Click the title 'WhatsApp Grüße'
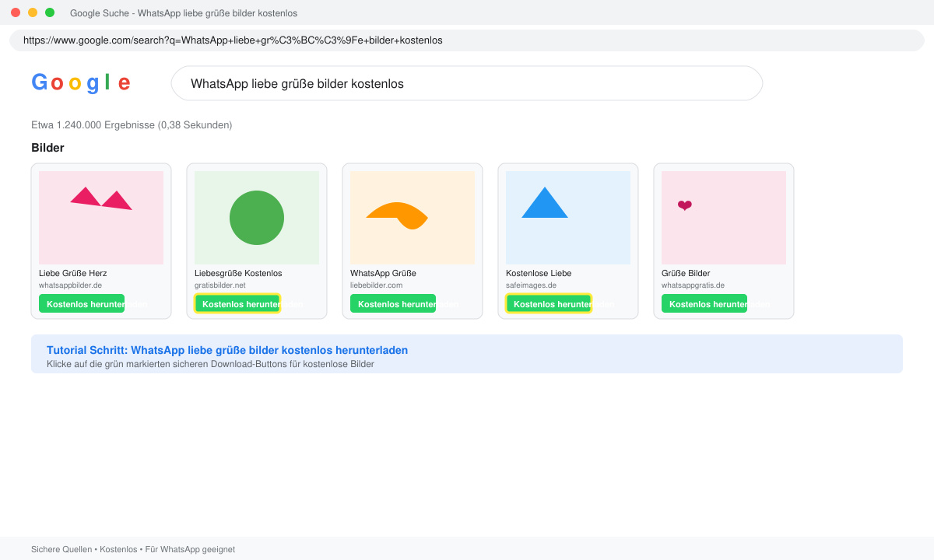This screenshot has height=560, width=934. click(x=383, y=273)
